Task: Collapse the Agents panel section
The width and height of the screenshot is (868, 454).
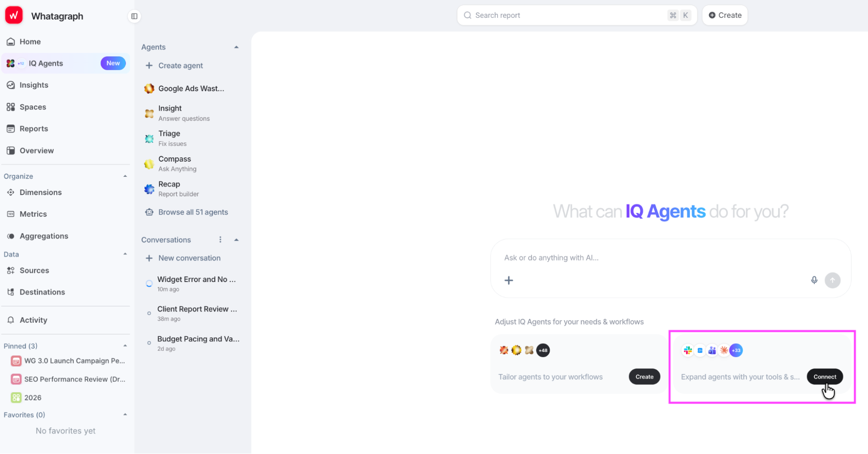Action: tap(236, 47)
